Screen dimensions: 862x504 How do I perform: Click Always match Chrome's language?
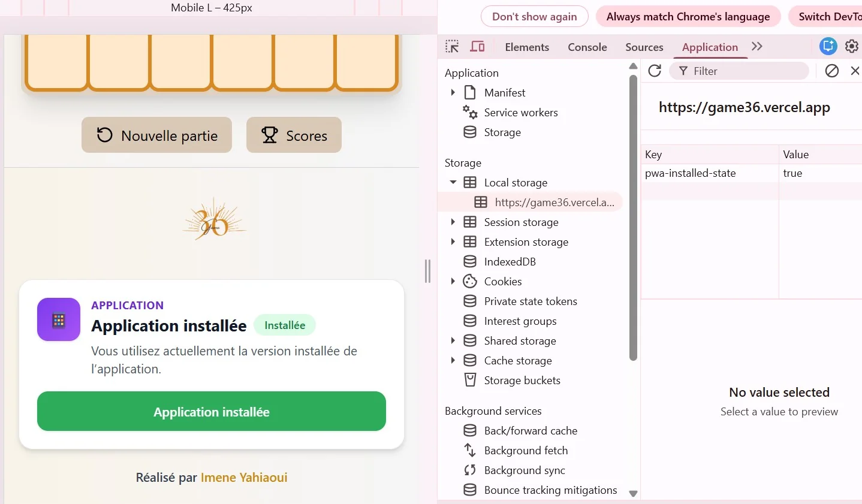click(688, 17)
